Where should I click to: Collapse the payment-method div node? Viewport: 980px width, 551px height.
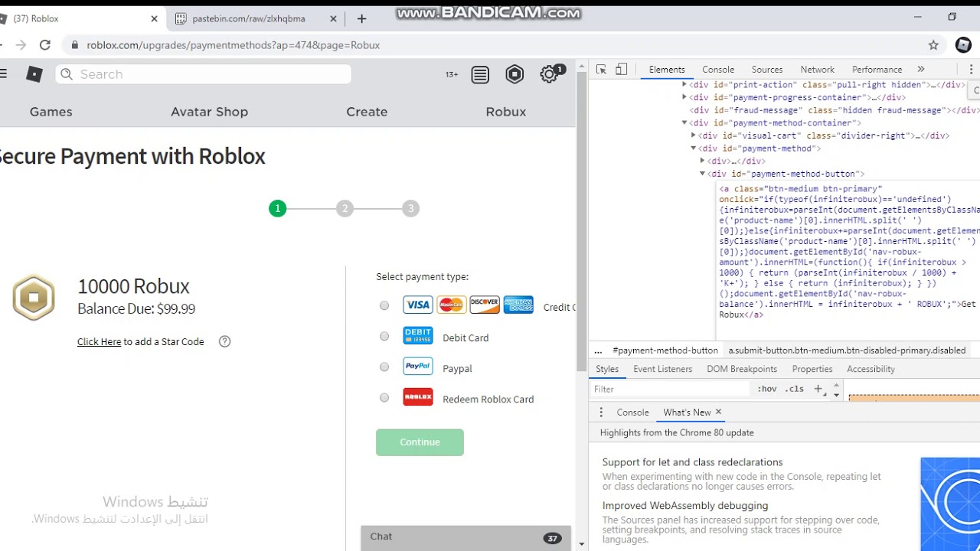click(x=694, y=148)
